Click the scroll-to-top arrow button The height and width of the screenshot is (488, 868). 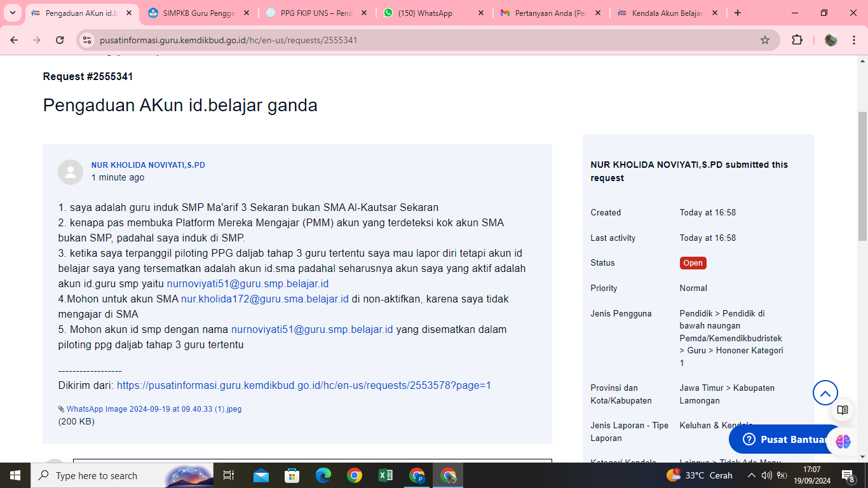825,393
